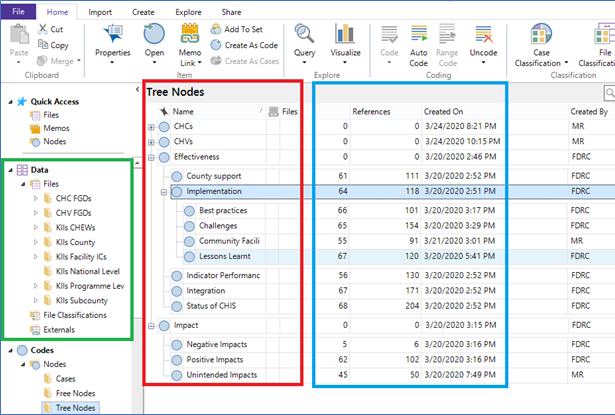Select the Challenges node circle
Image resolution: width=615 pixels, height=415 pixels.
pyautogui.click(x=189, y=227)
